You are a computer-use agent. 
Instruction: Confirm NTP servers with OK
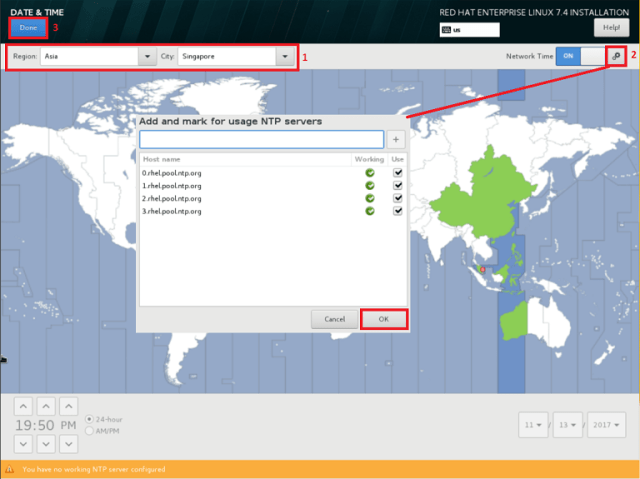(x=384, y=319)
